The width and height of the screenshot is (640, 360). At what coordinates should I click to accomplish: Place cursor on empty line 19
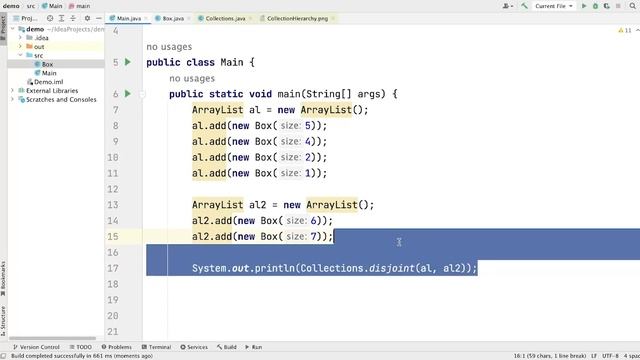pos(392,300)
